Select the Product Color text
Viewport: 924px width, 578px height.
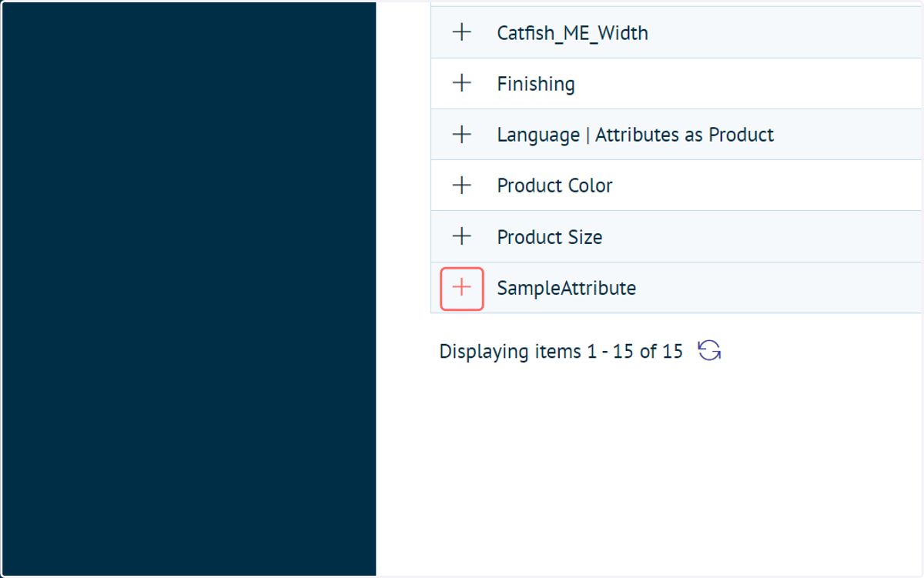point(554,185)
